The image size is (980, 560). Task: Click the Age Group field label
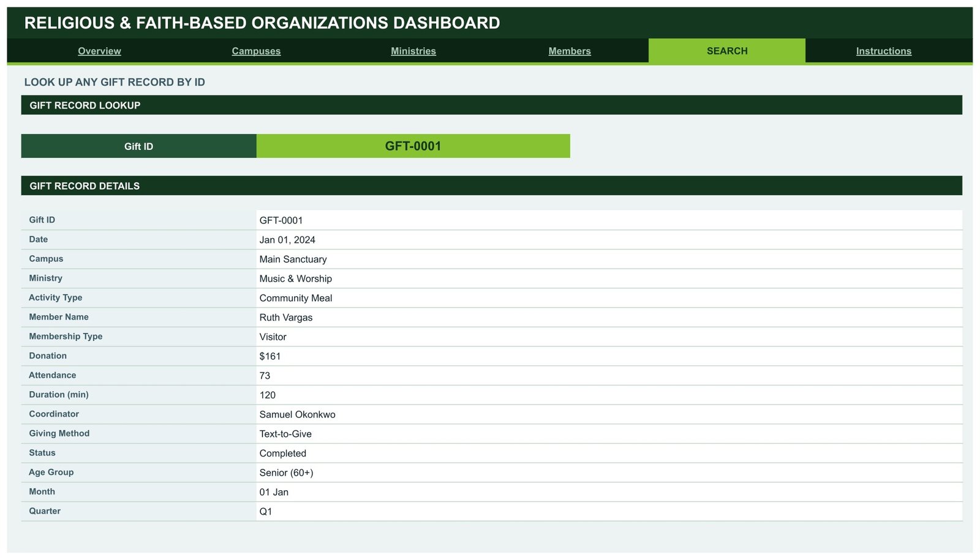coord(51,472)
